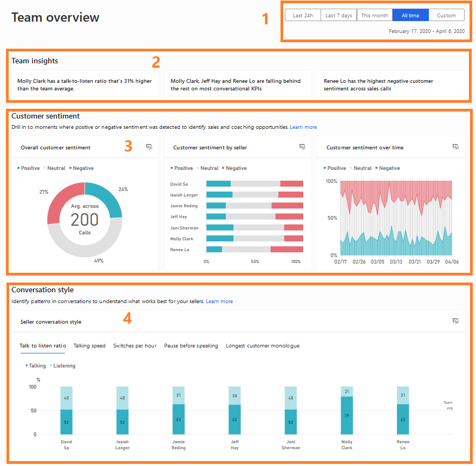
Task: Select the This month filter
Action: pos(374,15)
